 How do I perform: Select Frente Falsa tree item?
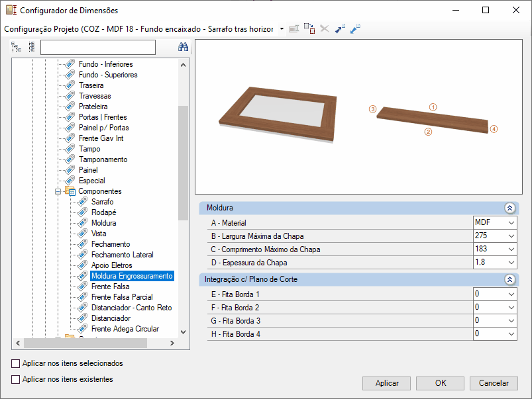click(x=110, y=287)
